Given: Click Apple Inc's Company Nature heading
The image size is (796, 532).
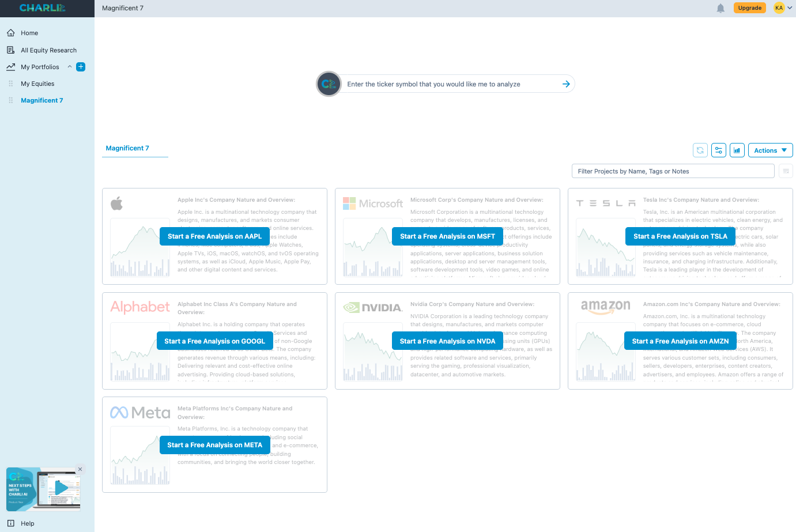Looking at the screenshot, I should tap(236, 200).
